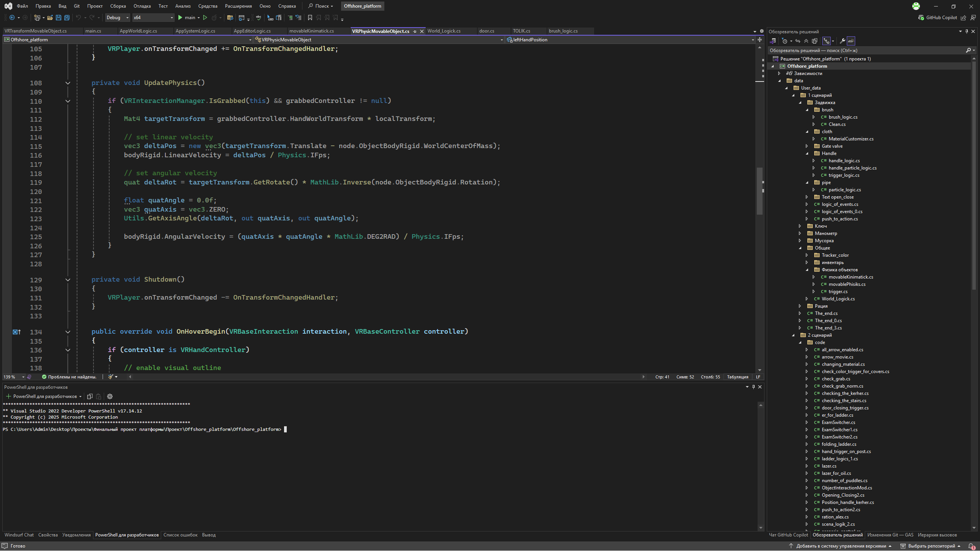Toggle nested files view in Solution Explorer

coord(826,41)
